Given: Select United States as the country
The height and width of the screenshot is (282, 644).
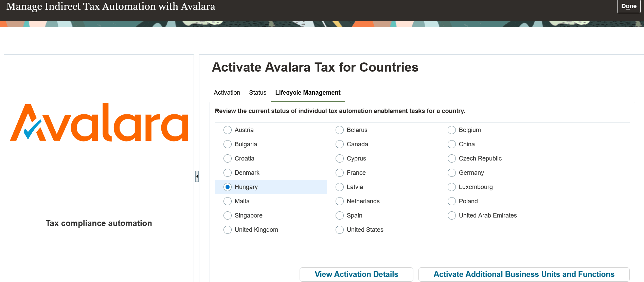Looking at the screenshot, I should 340,230.
